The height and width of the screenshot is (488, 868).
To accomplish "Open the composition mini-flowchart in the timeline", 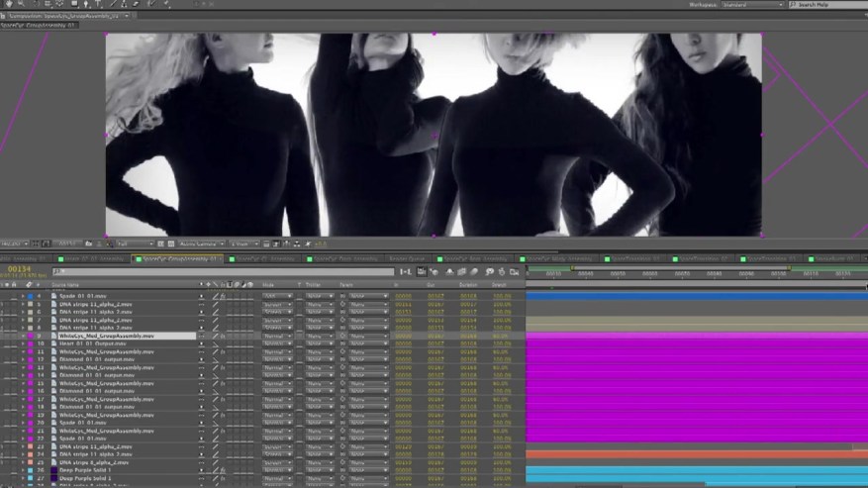I will click(x=406, y=271).
